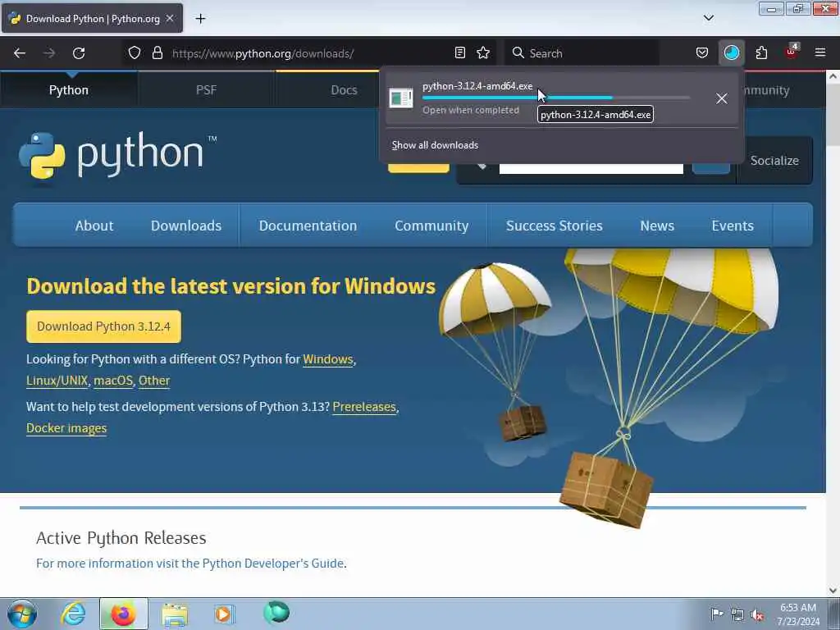Open the Prereleases link
The image size is (840, 630).
tap(364, 407)
